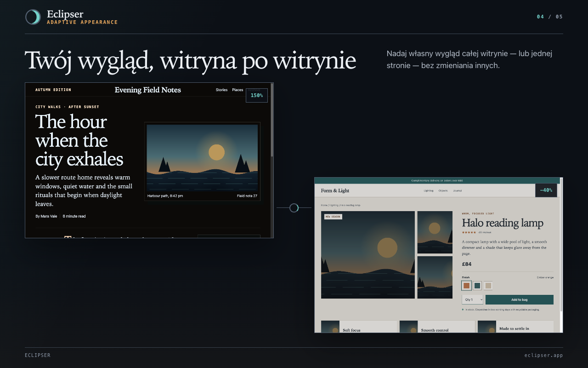Click the five-star rating for Halo reading lamp

(x=469, y=232)
